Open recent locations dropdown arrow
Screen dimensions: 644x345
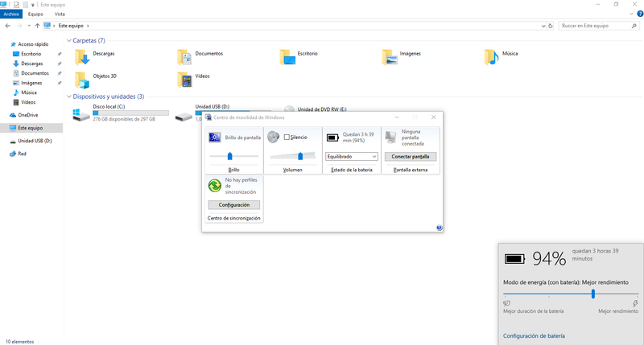pos(29,26)
